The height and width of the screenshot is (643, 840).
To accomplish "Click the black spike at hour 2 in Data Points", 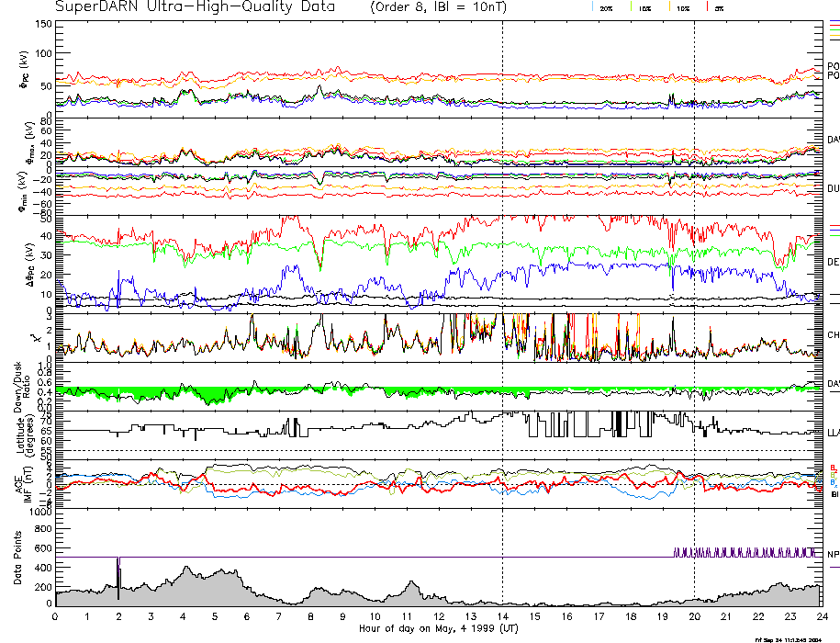I will tap(118, 581).
